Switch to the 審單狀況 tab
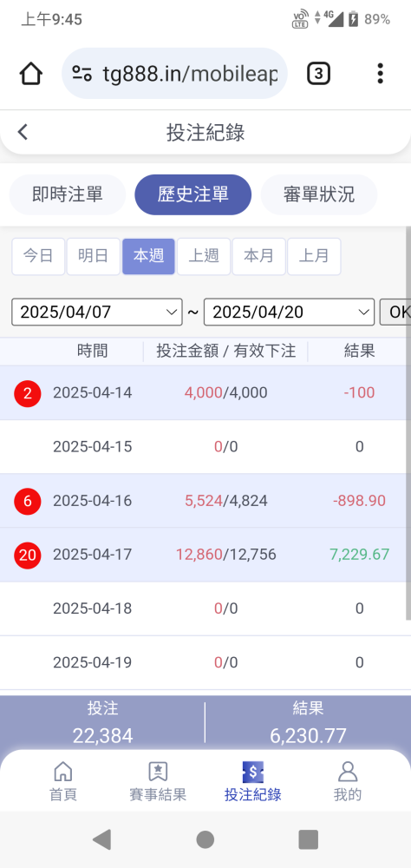 point(318,194)
